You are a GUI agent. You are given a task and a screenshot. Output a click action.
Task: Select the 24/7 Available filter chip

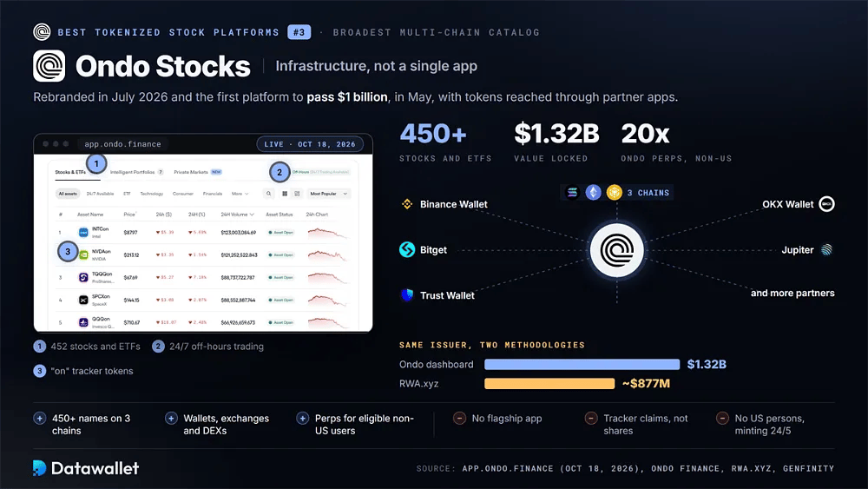100,194
